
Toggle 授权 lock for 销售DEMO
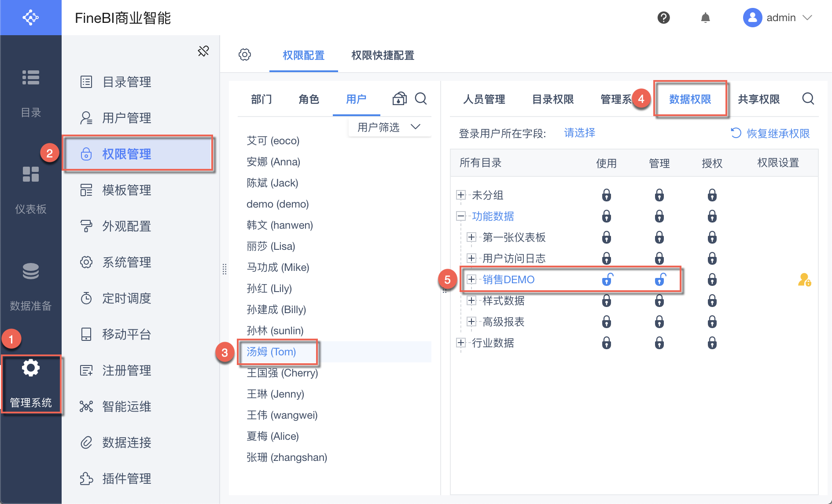click(x=712, y=280)
